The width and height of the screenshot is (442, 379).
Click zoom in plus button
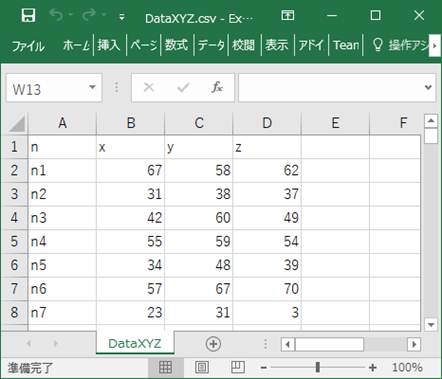click(x=373, y=368)
